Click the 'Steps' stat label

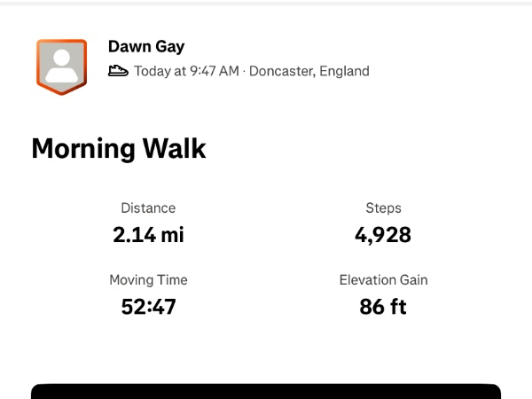coord(383,207)
